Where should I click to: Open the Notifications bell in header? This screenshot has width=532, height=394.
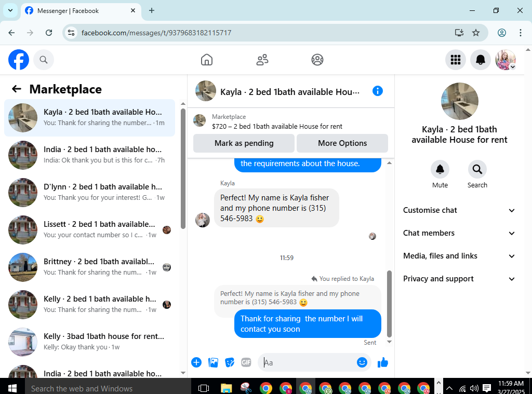pyautogui.click(x=480, y=60)
